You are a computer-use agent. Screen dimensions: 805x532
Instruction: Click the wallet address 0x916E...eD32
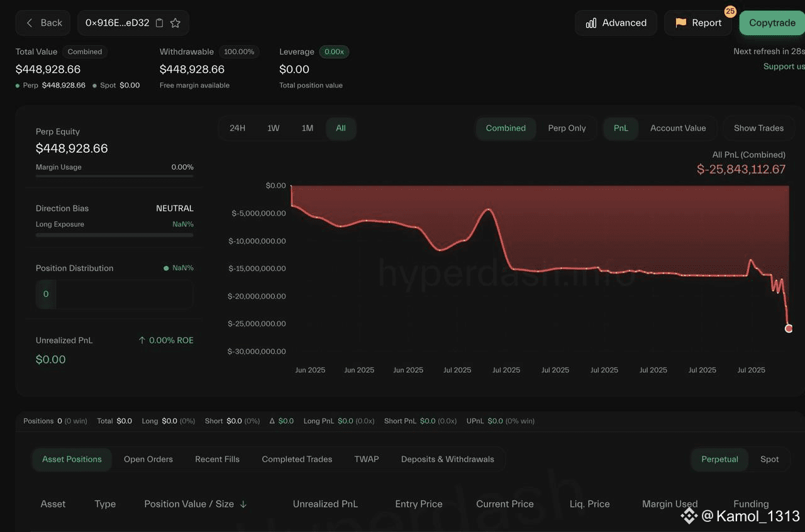click(x=118, y=23)
